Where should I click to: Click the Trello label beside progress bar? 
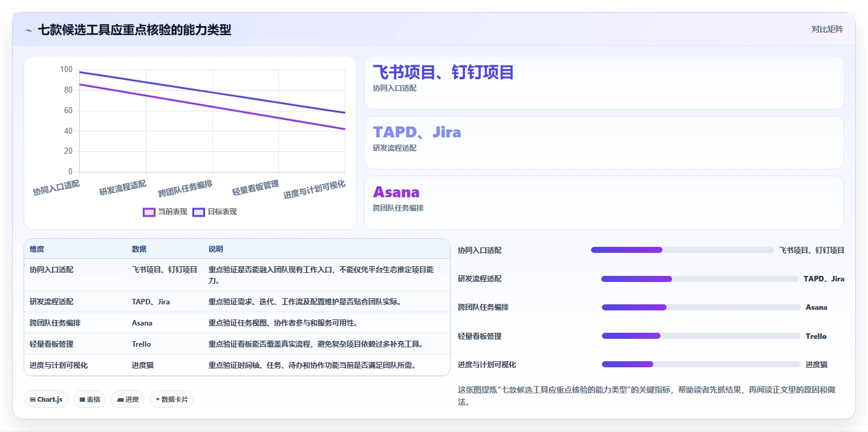[x=816, y=336]
